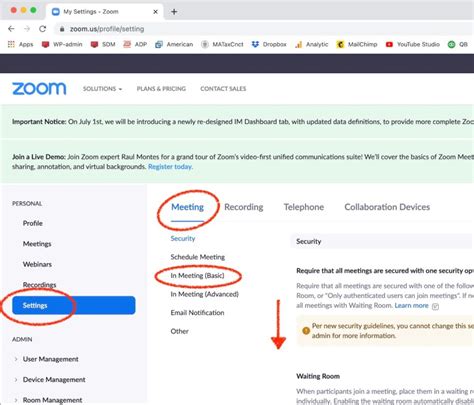The height and width of the screenshot is (405, 474).
Task: Close the My Settings - Zoom tab
Action: tap(155, 12)
